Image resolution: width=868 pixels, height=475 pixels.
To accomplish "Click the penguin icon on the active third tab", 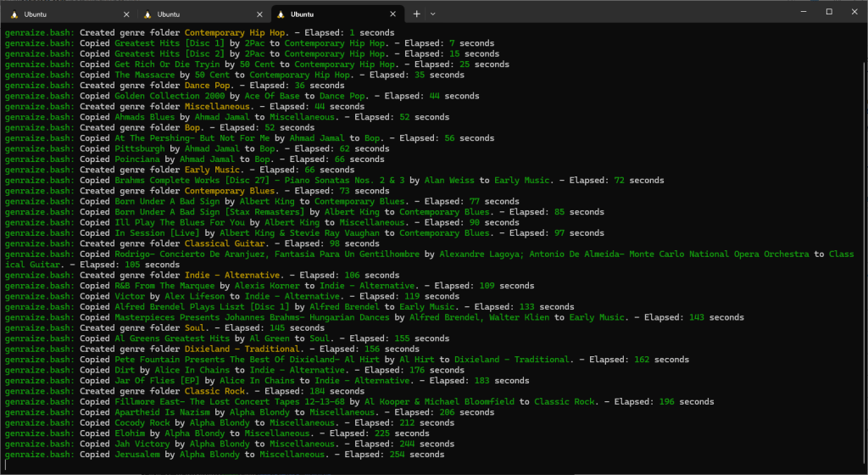I will (x=280, y=14).
